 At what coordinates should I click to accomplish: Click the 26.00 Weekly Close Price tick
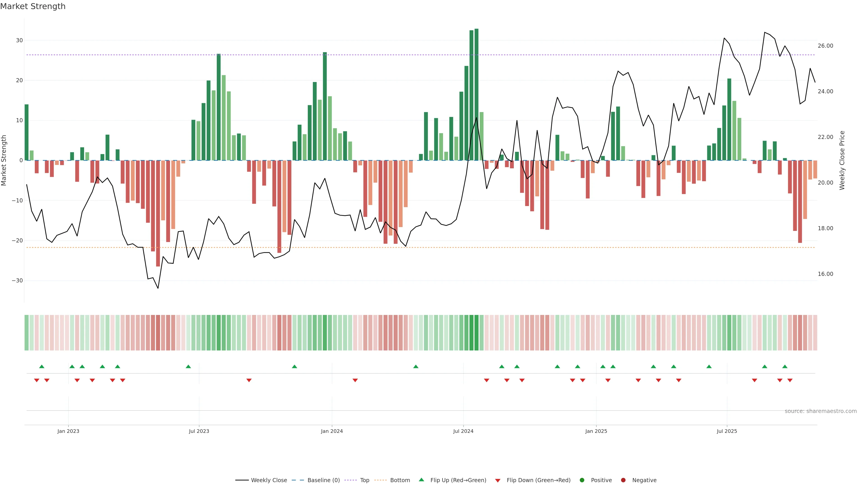click(x=825, y=46)
